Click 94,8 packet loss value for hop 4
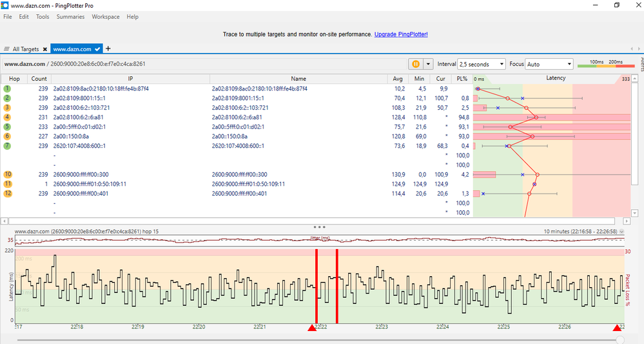644x344 pixels. [x=463, y=117]
